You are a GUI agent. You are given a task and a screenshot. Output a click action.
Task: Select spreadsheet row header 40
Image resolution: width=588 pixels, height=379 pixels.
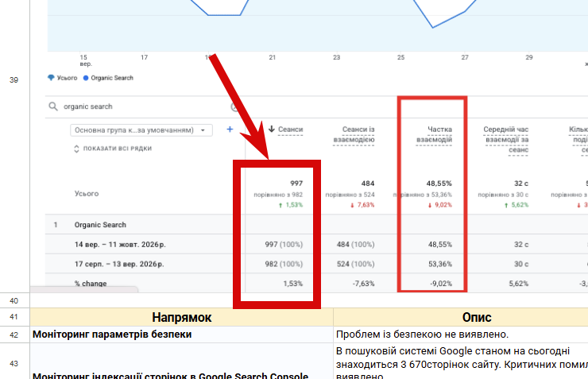point(14,300)
